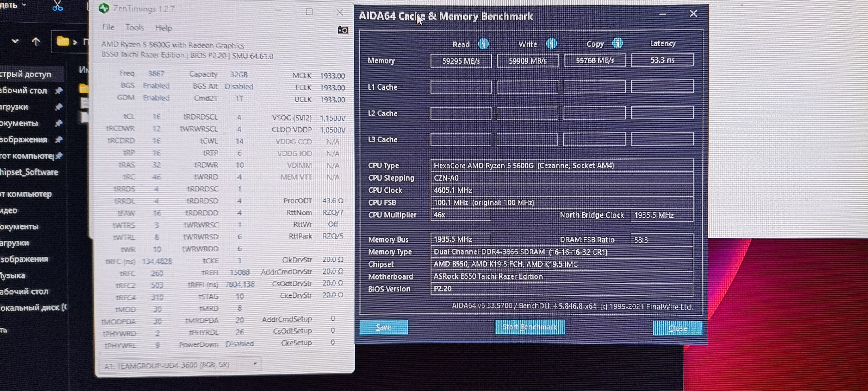Viewport: 868px width, 391px height.
Task: Click the Save button in AIDA64
Action: coord(383,327)
